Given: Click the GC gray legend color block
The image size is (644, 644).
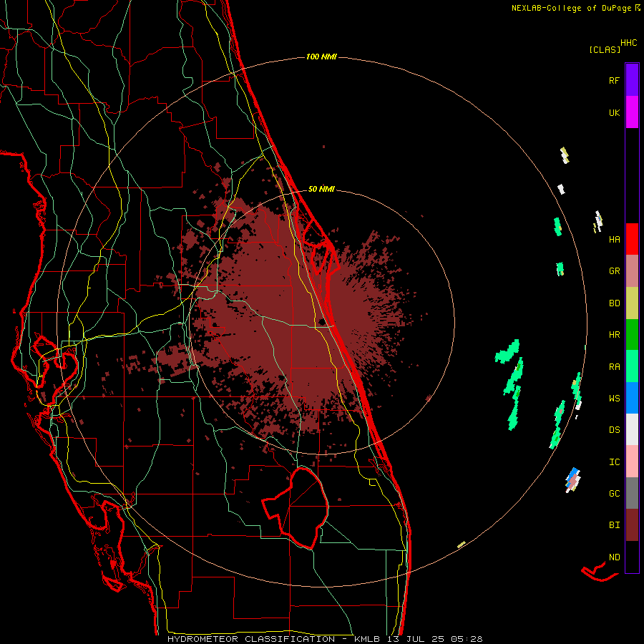Looking at the screenshot, I should tap(632, 493).
